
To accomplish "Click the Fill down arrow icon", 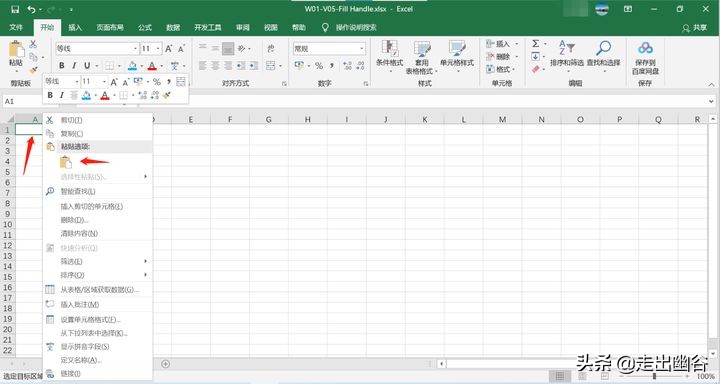I will point(535,56).
